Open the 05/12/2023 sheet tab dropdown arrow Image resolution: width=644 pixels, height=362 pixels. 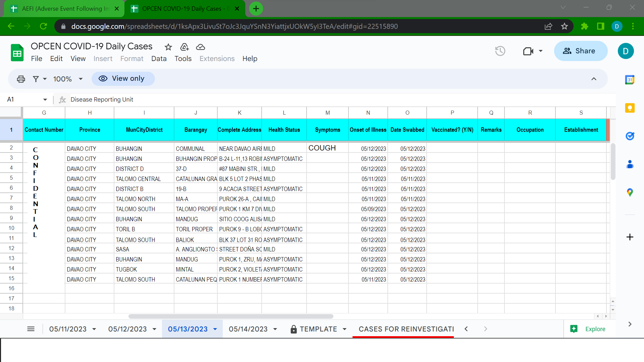point(154,329)
